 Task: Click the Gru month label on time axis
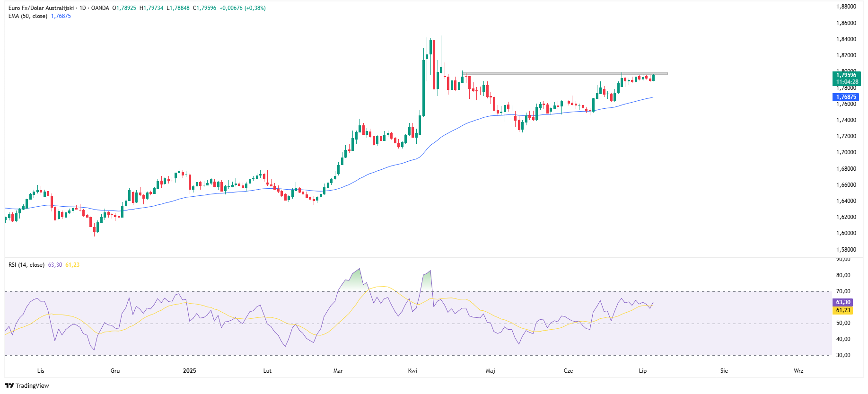tap(115, 371)
